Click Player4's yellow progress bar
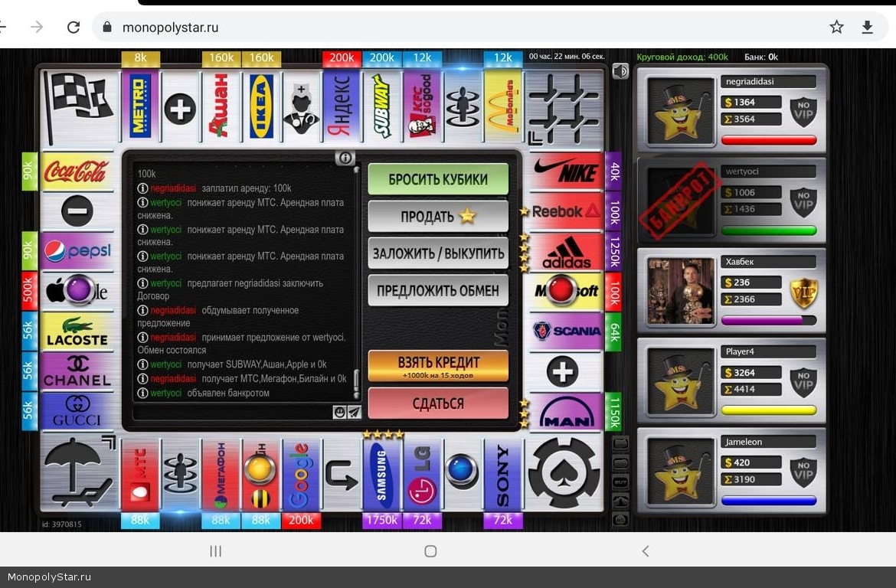Image resolution: width=896 pixels, height=588 pixels. click(x=769, y=410)
